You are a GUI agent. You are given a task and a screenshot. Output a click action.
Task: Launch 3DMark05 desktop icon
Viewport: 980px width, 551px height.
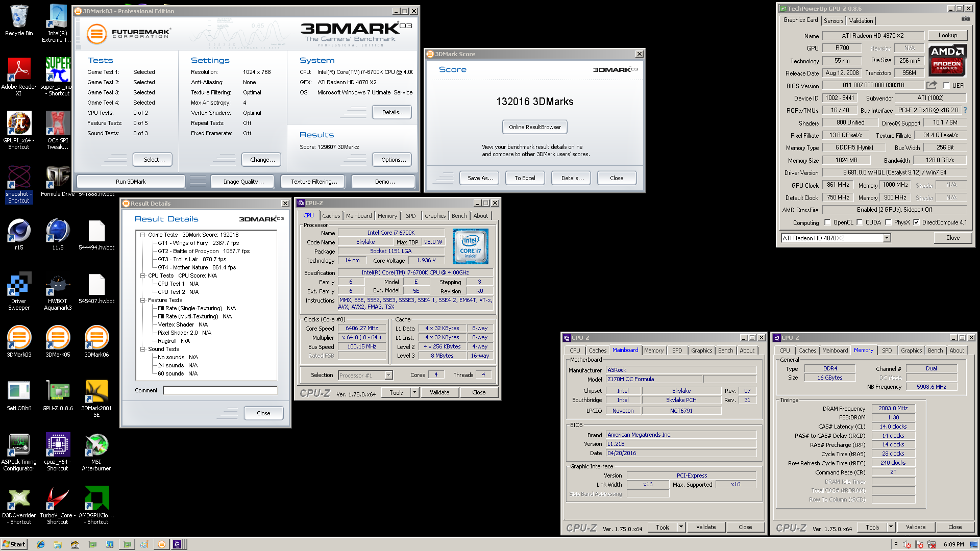[x=58, y=341]
